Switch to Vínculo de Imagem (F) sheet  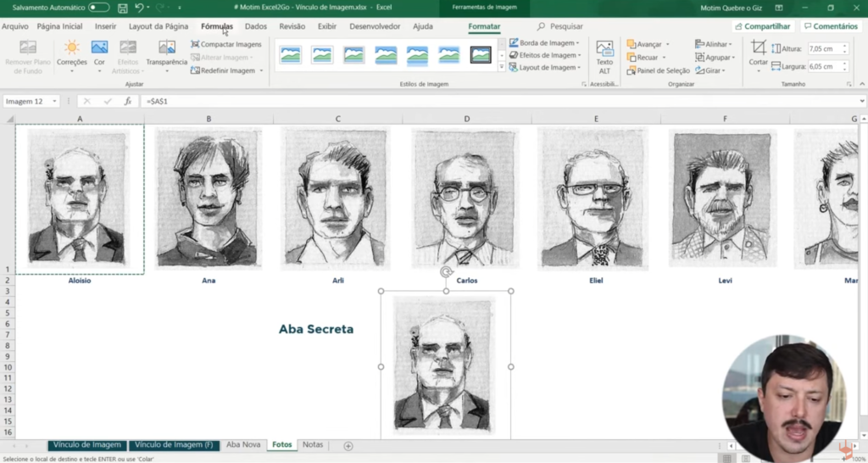pos(174,444)
